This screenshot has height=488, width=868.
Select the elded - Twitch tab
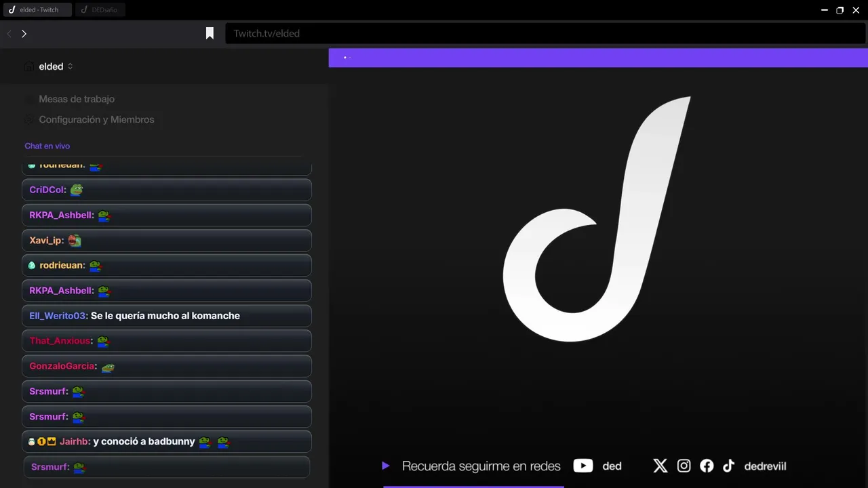point(37,9)
